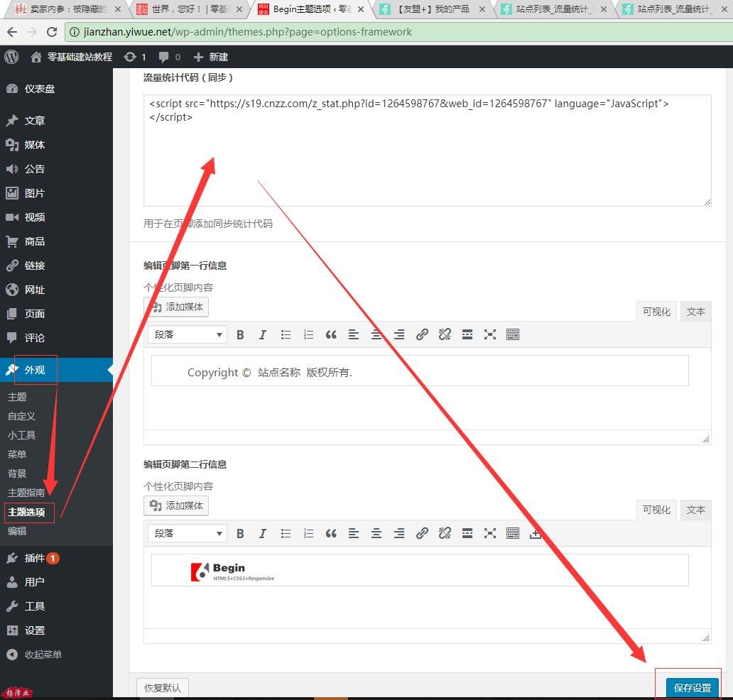Screen dimensions: 733x700
Task: Toggle fullscreen in second footer editor
Action: tap(490, 533)
